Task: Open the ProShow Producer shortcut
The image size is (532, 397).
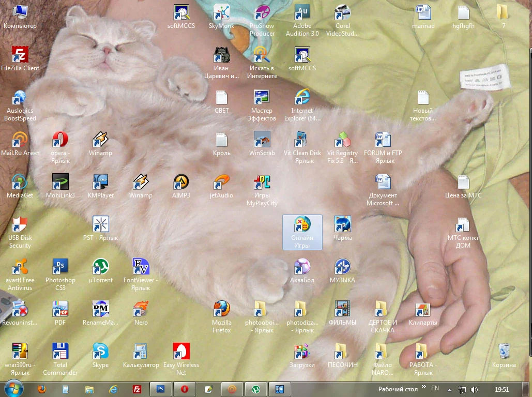Action: pyautogui.click(x=262, y=21)
